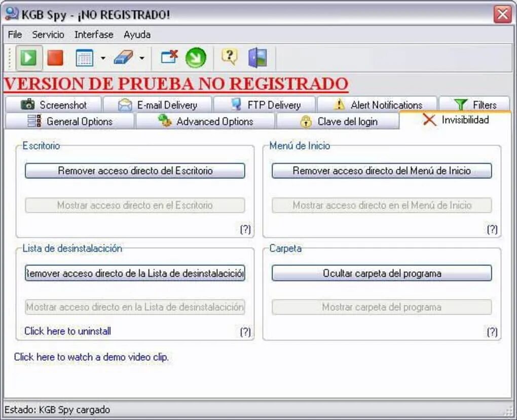
Task: Switch to the General Options tab
Action: pos(70,121)
